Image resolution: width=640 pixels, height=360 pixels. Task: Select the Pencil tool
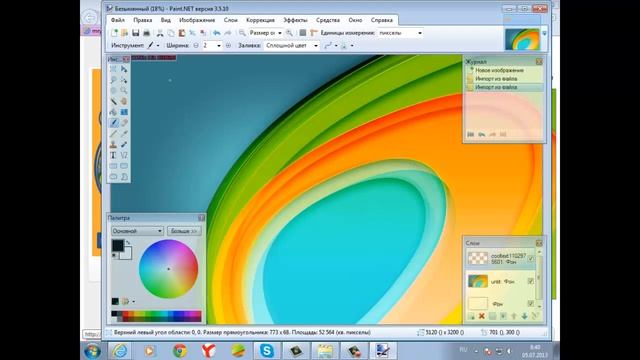click(x=113, y=133)
